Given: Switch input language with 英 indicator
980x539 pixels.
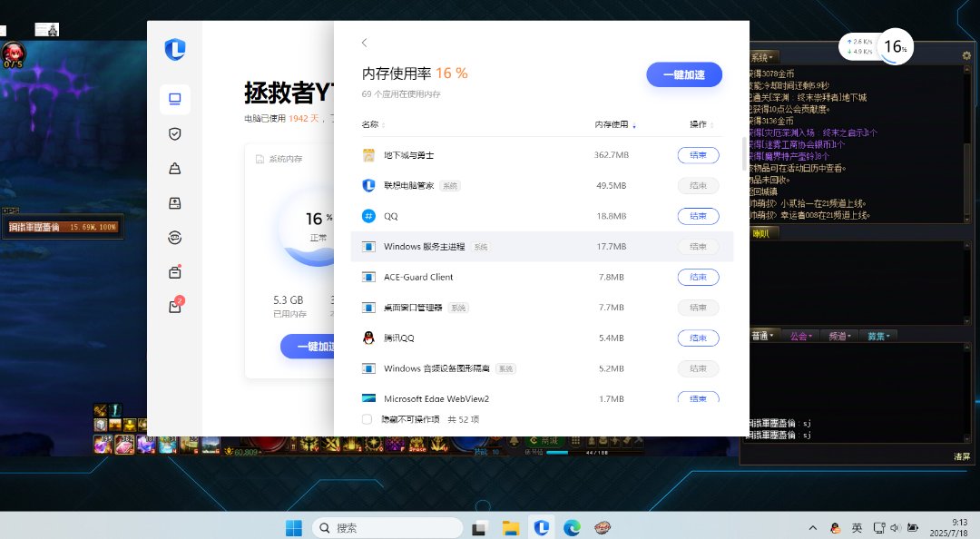Looking at the screenshot, I should coord(857,528).
